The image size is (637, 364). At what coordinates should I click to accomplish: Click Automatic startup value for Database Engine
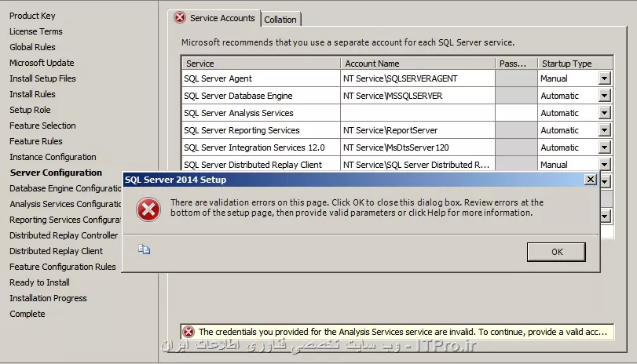point(559,96)
